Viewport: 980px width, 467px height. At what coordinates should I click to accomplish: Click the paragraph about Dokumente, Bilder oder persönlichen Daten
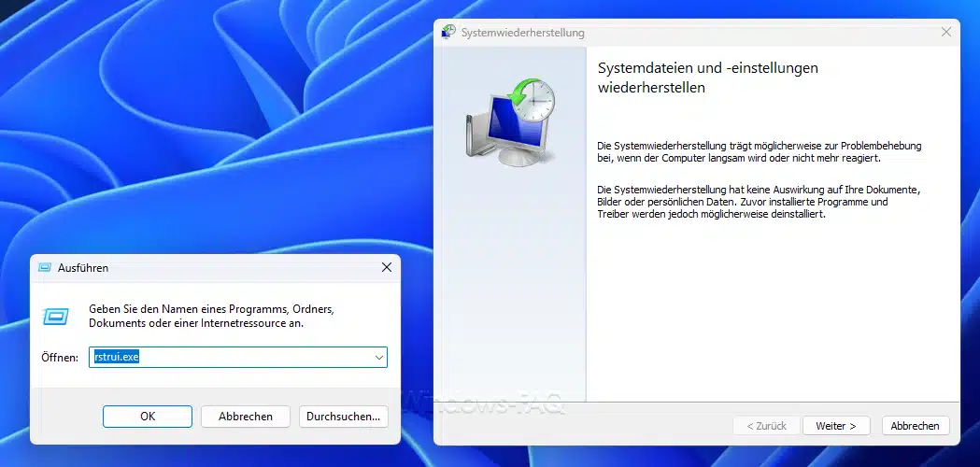coord(758,202)
